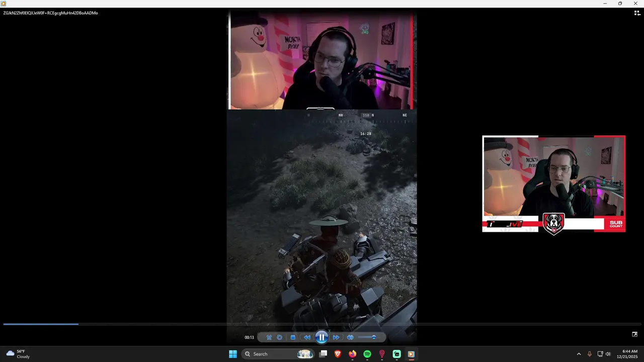
Task: Open the view options icon at top right
Action: (637, 13)
